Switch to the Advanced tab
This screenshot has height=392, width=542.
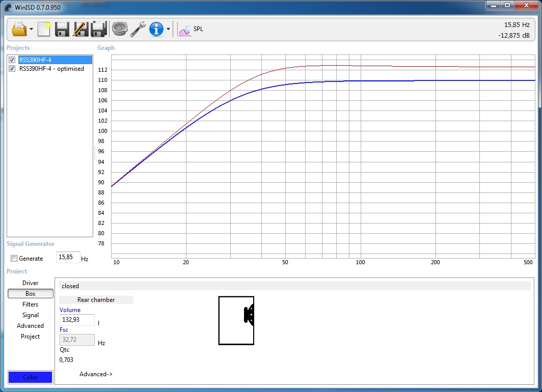31,326
